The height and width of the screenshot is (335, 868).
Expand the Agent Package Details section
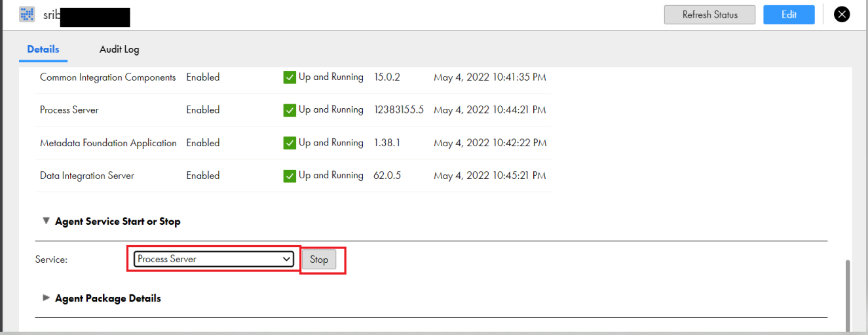pos(46,298)
